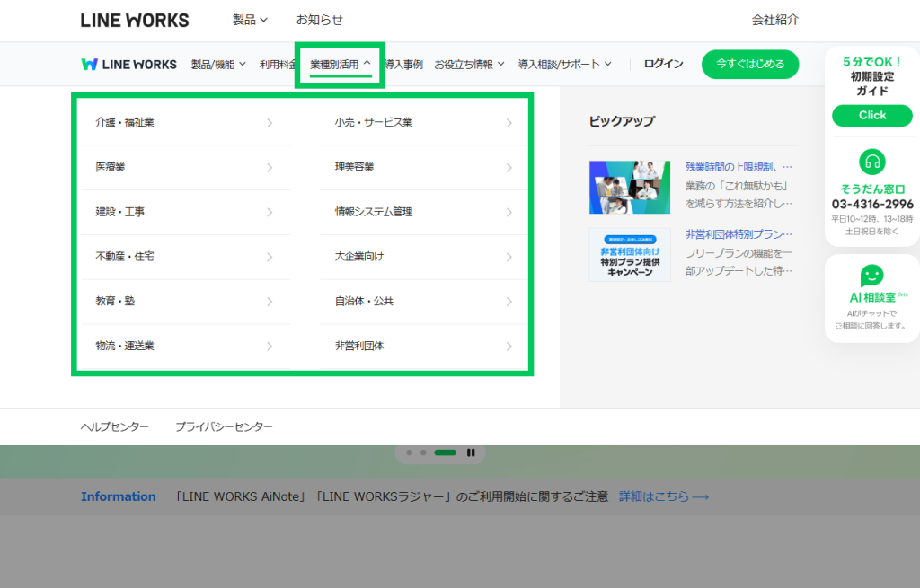The width and height of the screenshot is (920, 588).
Task: Click the arrow beside 不動産・住宅
Action: (x=270, y=257)
